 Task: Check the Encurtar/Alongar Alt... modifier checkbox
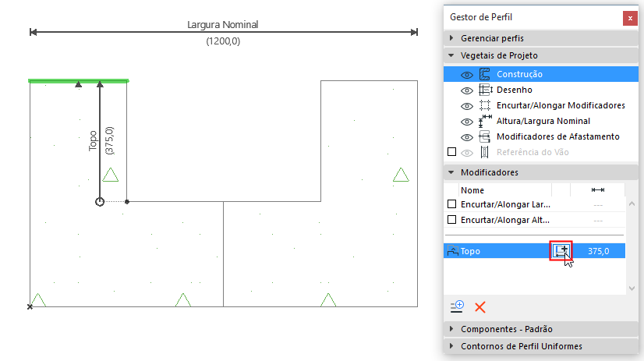click(451, 220)
